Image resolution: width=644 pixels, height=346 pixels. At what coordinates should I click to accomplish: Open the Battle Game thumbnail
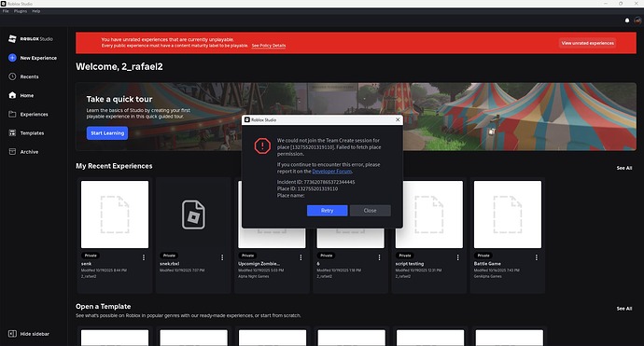coord(508,215)
